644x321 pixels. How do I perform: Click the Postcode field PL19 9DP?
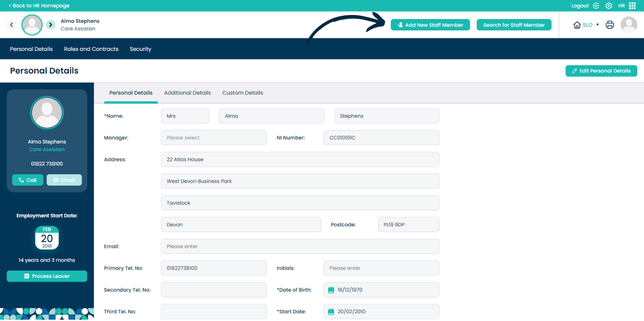pyautogui.click(x=409, y=225)
